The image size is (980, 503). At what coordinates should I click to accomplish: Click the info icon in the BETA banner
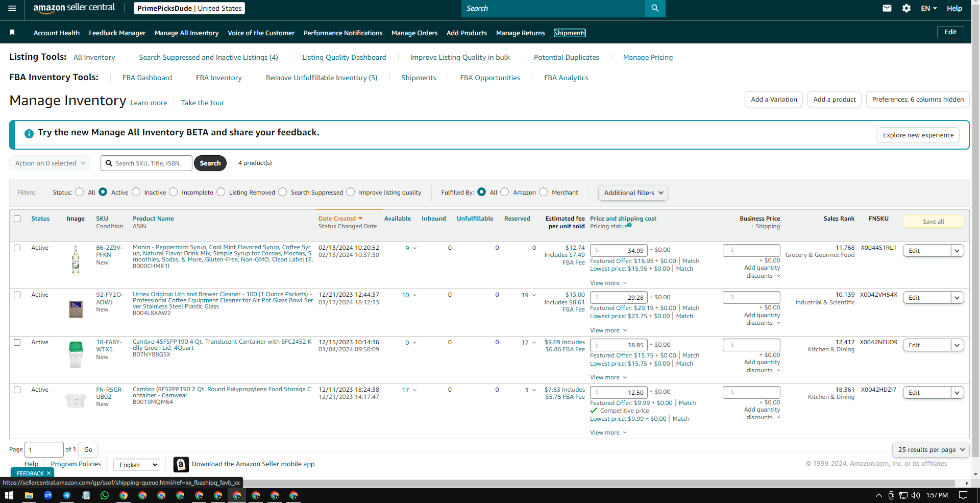(x=29, y=133)
